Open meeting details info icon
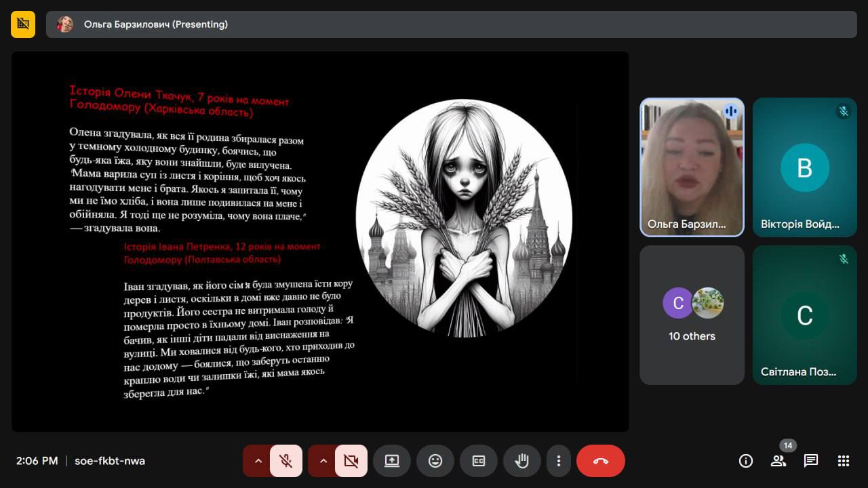Viewport: 868px width, 488px height. pyautogui.click(x=746, y=461)
